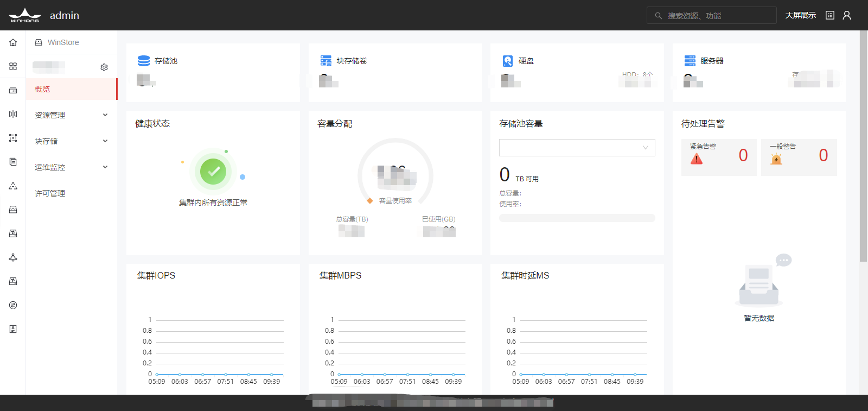Click the WinStore drive icon
The image size is (868, 411).
point(39,42)
